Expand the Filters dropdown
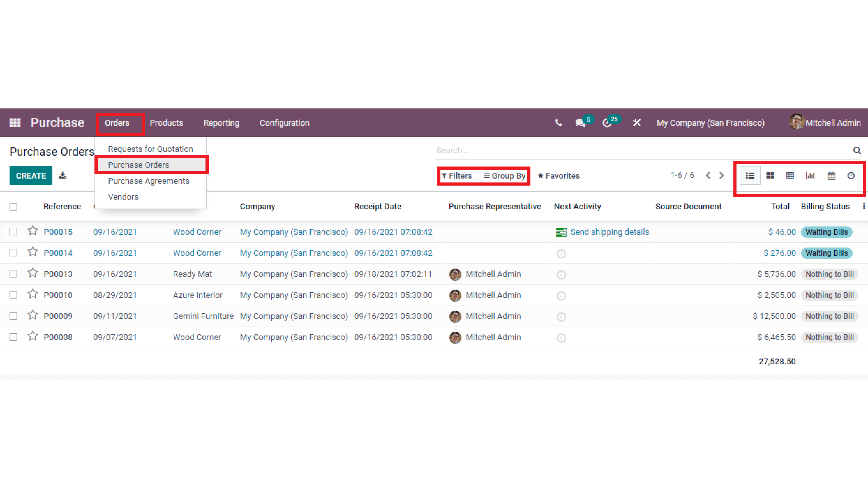The image size is (868, 488). (x=457, y=176)
